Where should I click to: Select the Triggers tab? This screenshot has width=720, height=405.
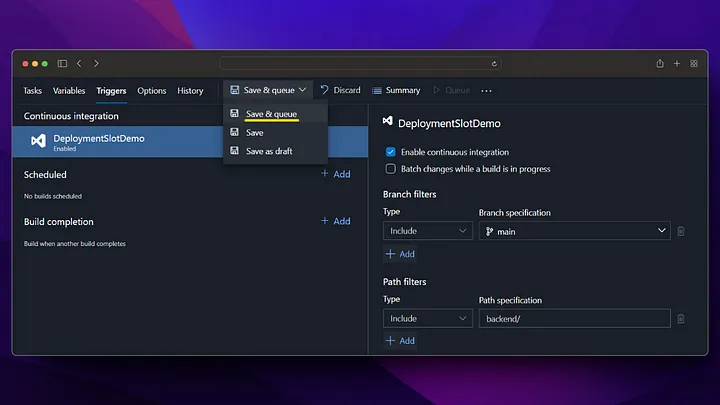111,90
